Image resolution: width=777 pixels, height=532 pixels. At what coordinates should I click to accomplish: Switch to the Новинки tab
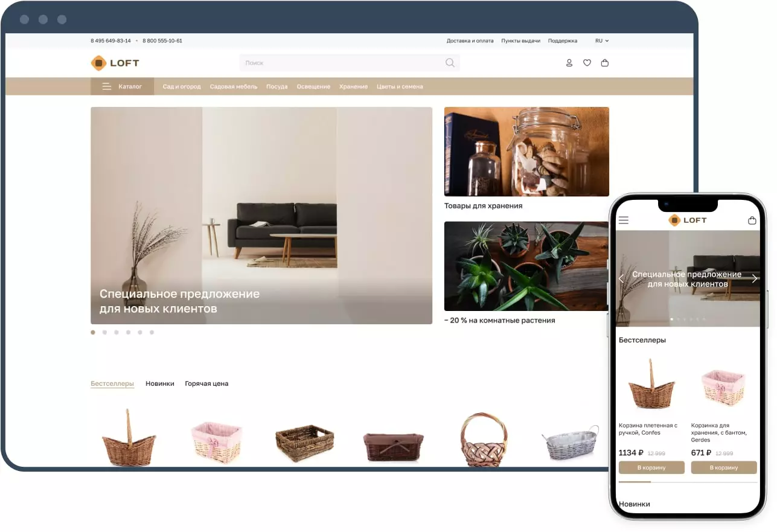click(x=160, y=383)
